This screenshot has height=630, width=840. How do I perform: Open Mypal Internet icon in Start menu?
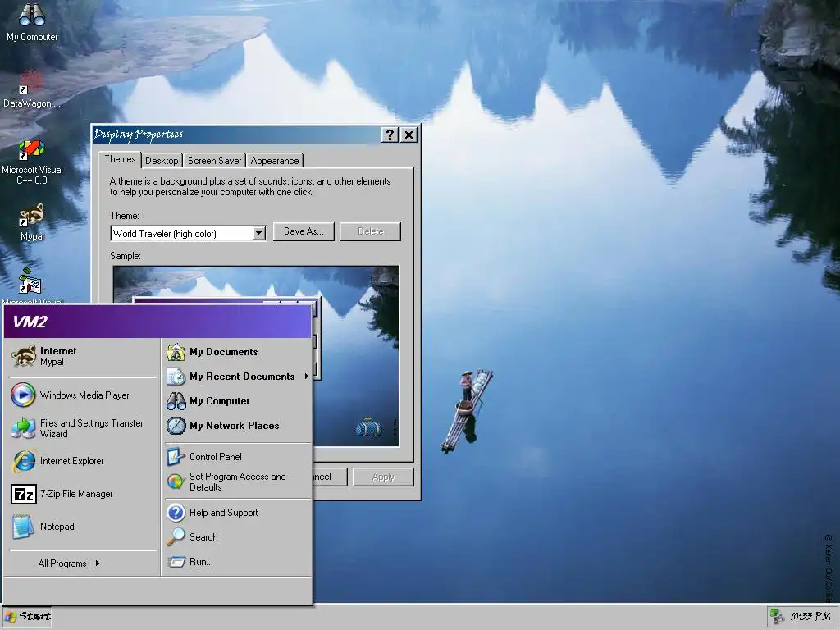coord(83,356)
